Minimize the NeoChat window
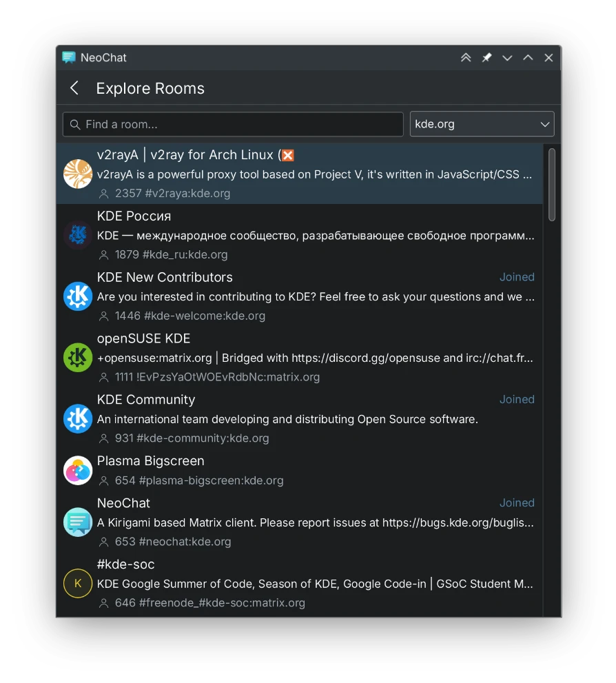Image resolution: width=616 pixels, height=683 pixels. [x=507, y=57]
